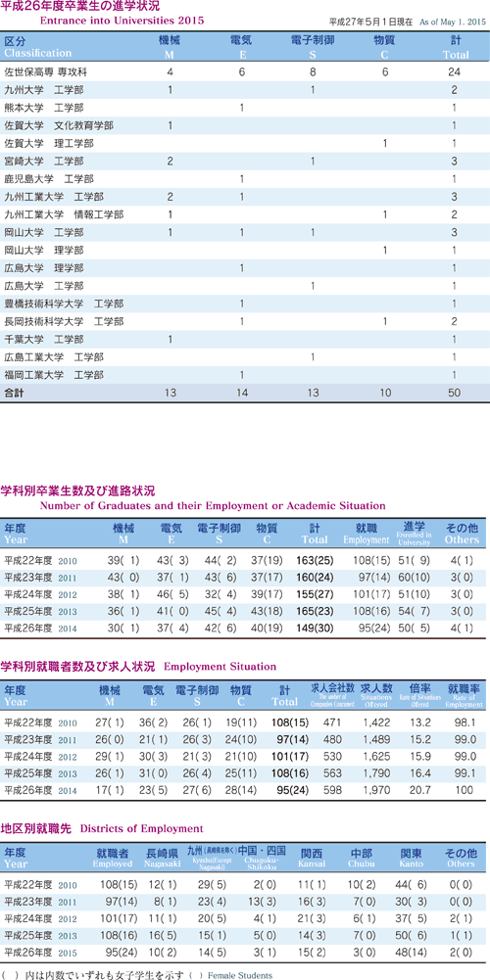Viewport: 490px width, 980px height.
Task: Select the '倍率' column header
Action: [419, 696]
